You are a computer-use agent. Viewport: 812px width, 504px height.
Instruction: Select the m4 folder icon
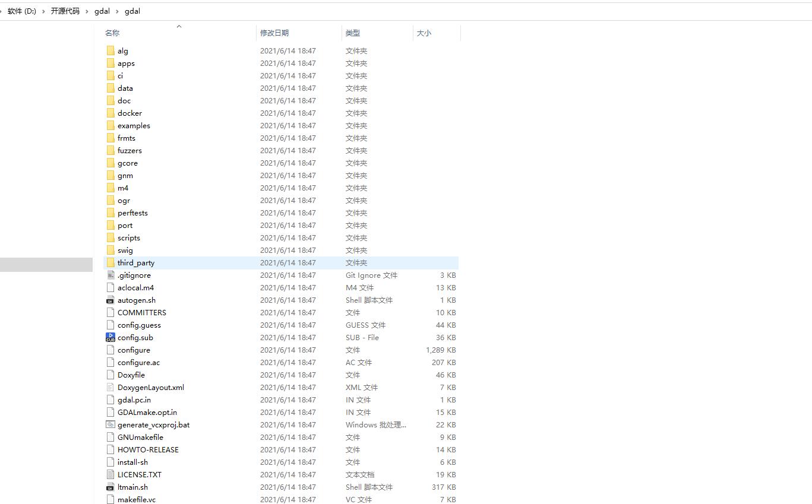point(110,188)
